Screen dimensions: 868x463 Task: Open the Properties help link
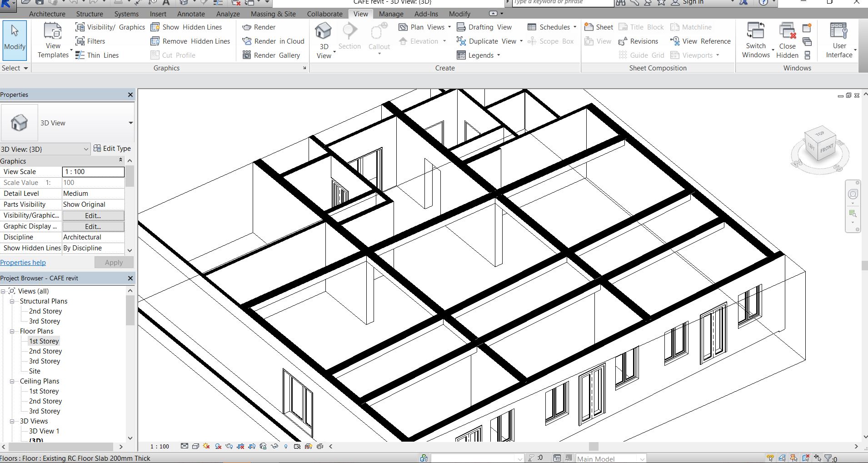coord(23,263)
